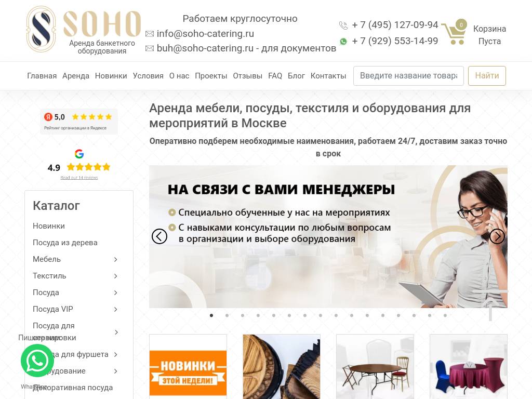Click the Google logo above the 4.9 rating

79,154
